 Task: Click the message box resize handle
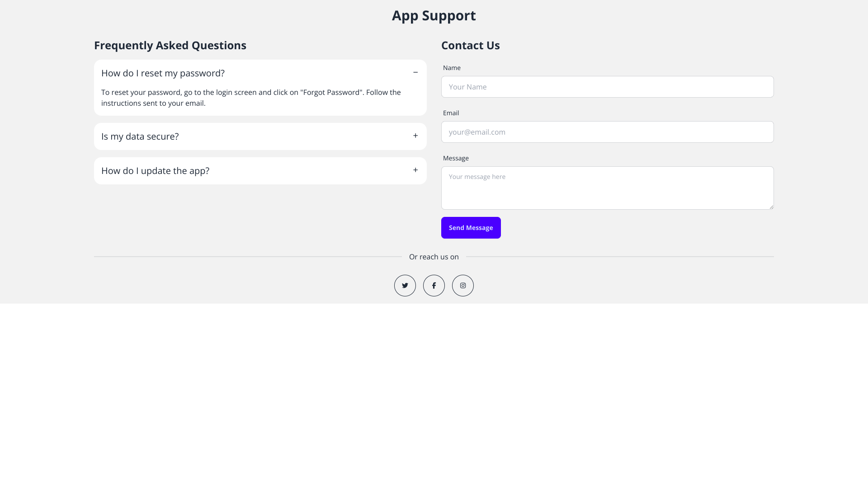tap(771, 207)
